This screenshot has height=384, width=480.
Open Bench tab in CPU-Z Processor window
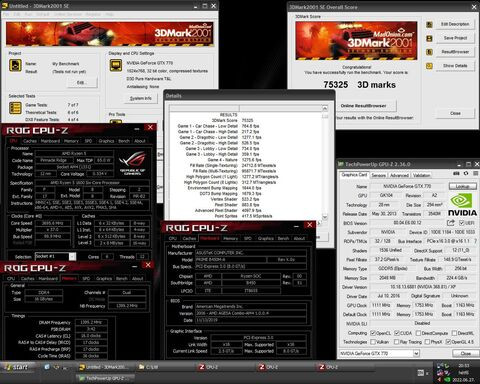[x=124, y=141]
